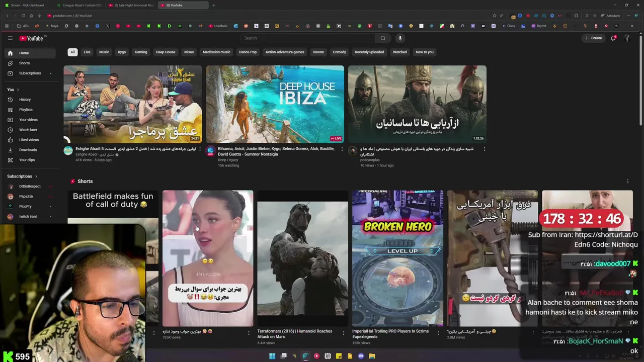Show more bookmarks with the overflow chevron
This screenshot has height=362, width=644.
click(x=632, y=26)
